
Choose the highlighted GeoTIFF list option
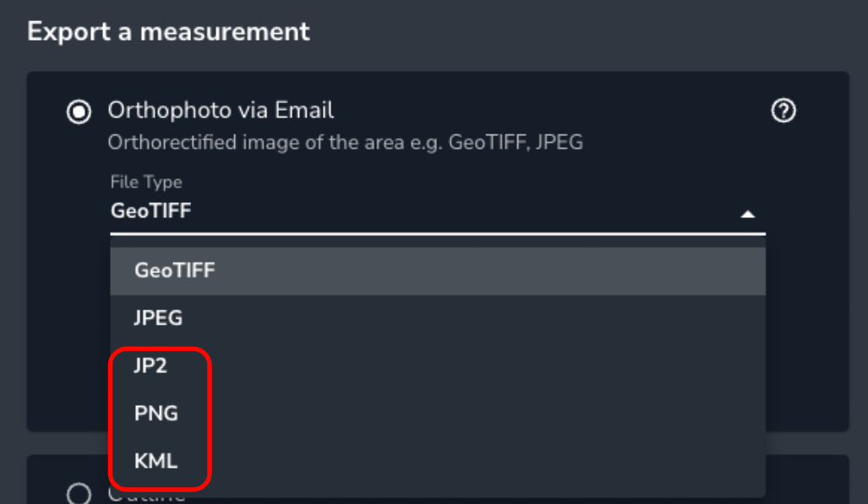[x=437, y=271]
